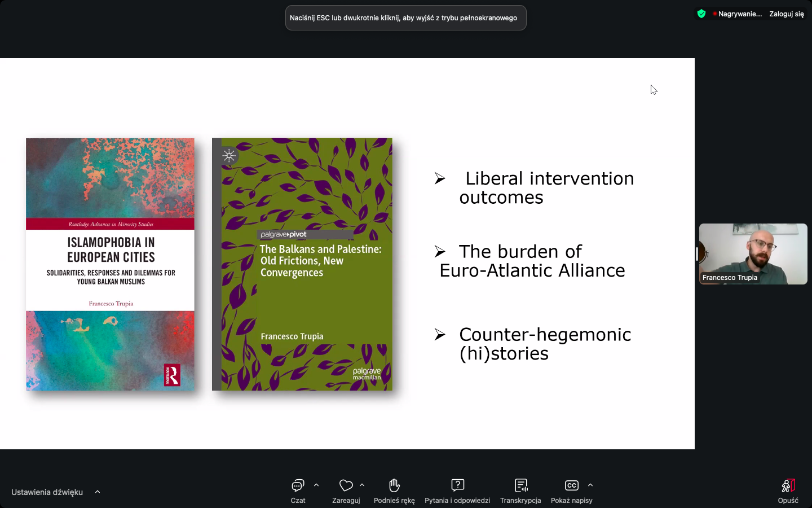The image size is (812, 508).
Task: Click the palgrave macmillan logo on cover
Action: pos(367,374)
